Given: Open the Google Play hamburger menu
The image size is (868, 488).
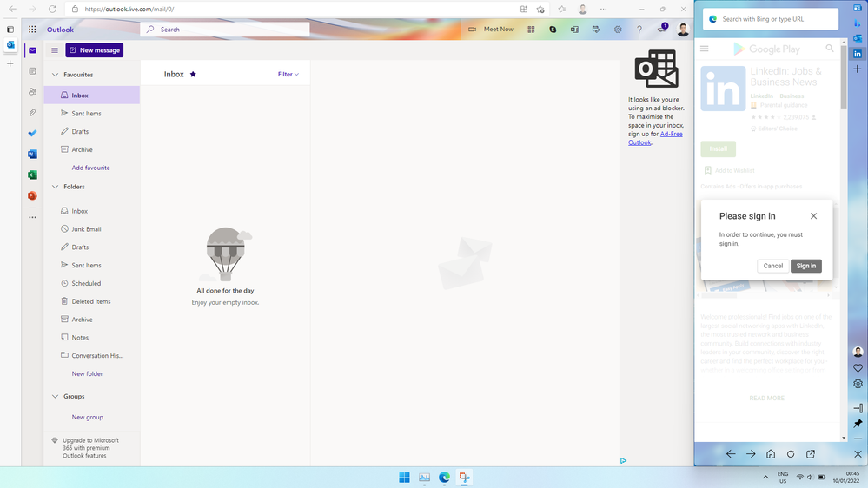Looking at the screenshot, I should click(x=704, y=49).
